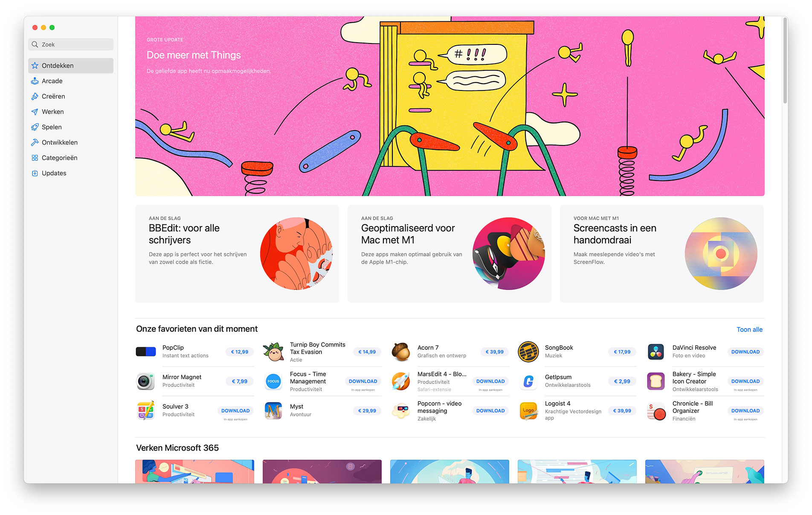
Task: Click the Logoist 4 app name
Action: tap(557, 404)
